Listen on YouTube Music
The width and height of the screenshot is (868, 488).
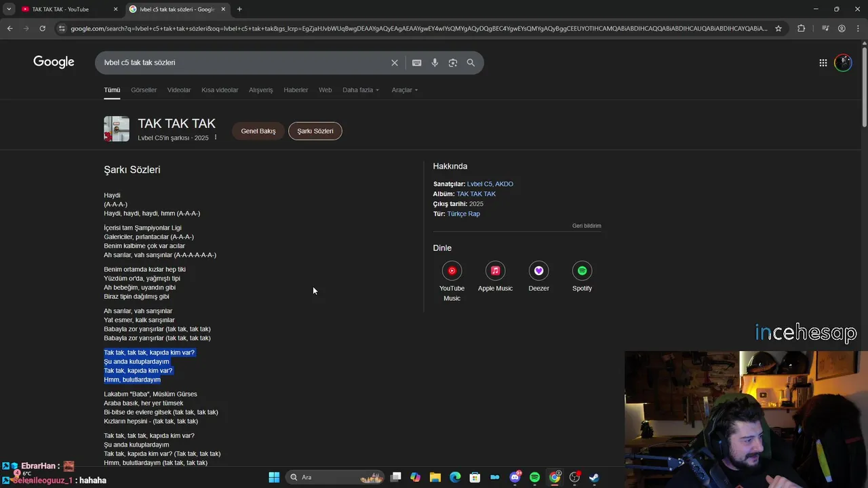coord(452,281)
